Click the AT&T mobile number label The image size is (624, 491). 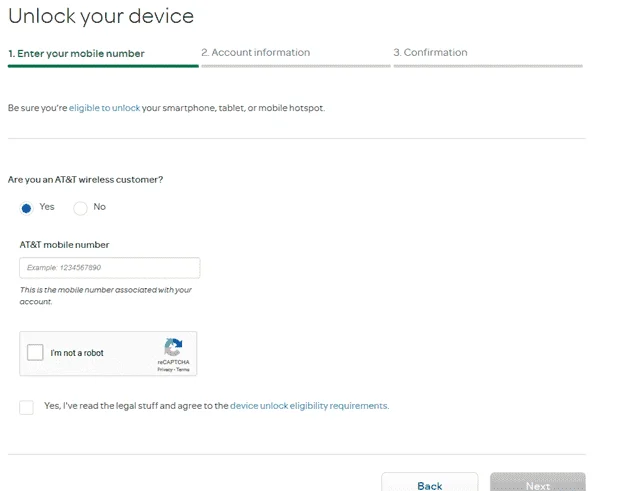pos(64,245)
